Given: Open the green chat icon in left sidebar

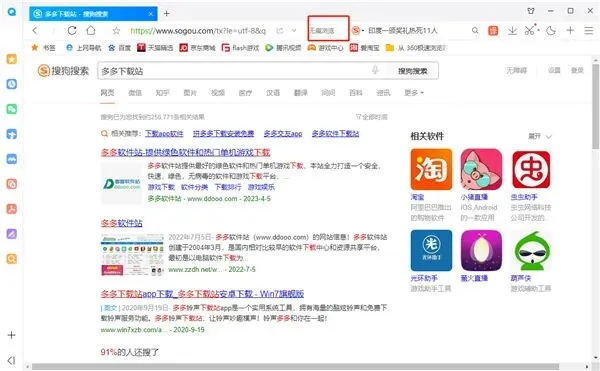Looking at the screenshot, I should (11, 109).
